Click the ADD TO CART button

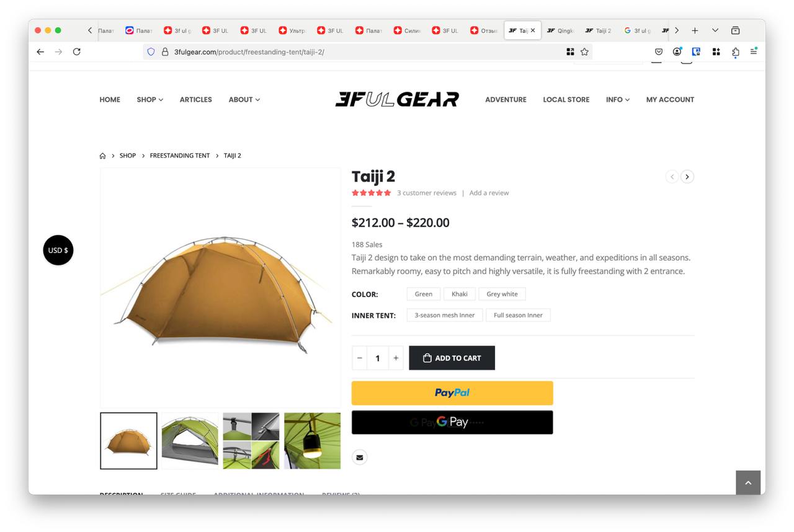pyautogui.click(x=452, y=358)
